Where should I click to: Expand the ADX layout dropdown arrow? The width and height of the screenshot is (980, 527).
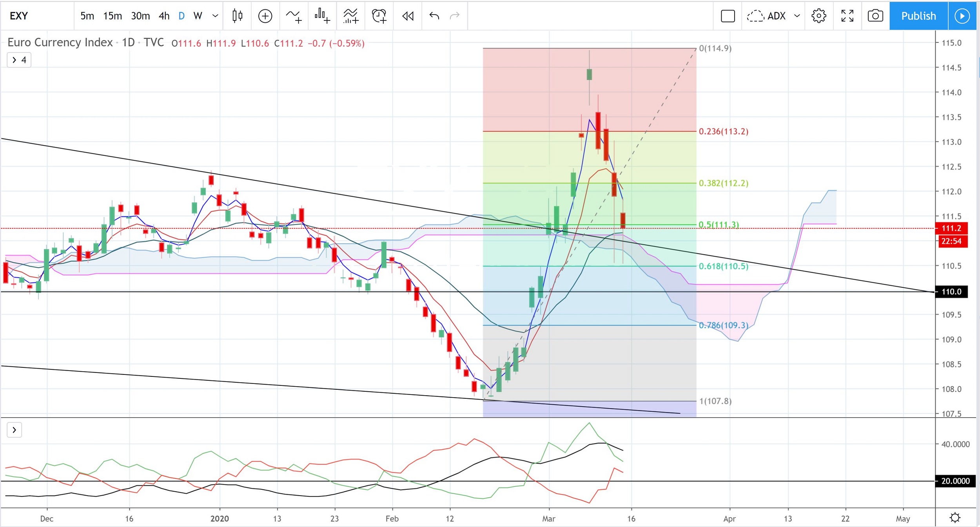(x=797, y=16)
